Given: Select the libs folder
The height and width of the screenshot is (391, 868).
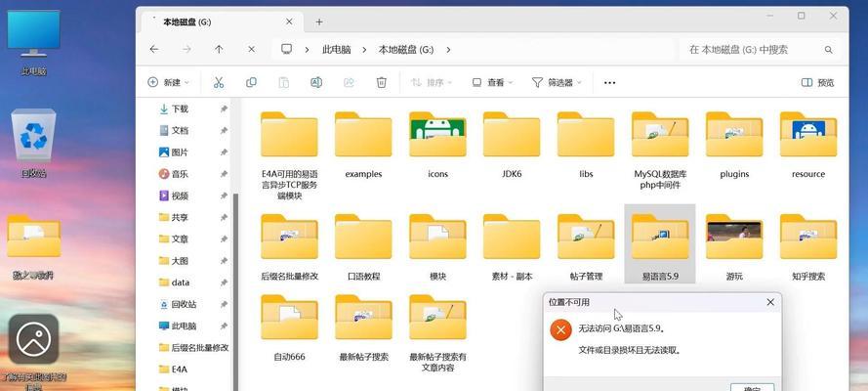Looking at the screenshot, I should (x=586, y=146).
